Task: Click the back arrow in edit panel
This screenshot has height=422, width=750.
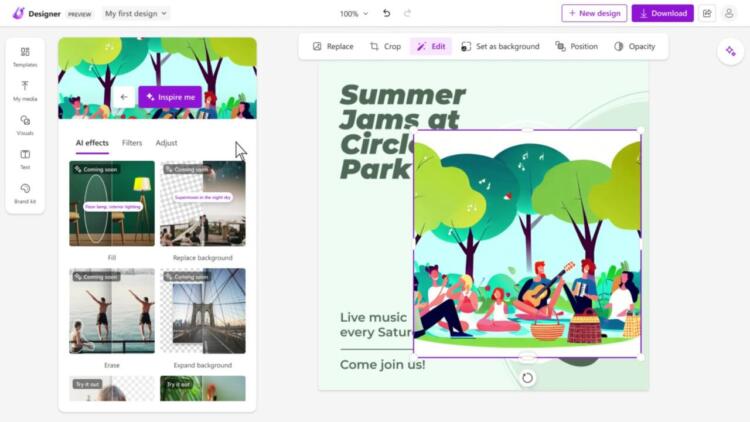Action: (124, 97)
